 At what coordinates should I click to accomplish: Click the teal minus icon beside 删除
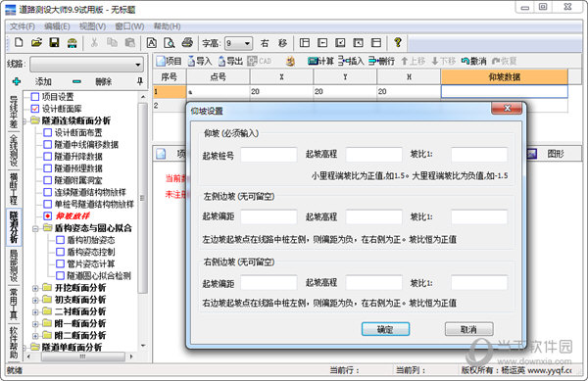[x=76, y=81]
